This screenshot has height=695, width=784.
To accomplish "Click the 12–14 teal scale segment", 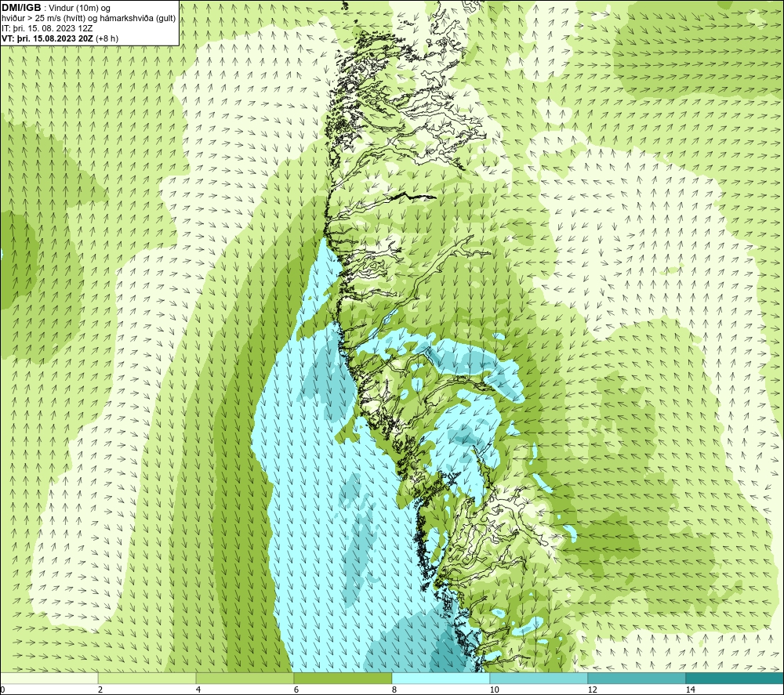I will pos(637,679).
